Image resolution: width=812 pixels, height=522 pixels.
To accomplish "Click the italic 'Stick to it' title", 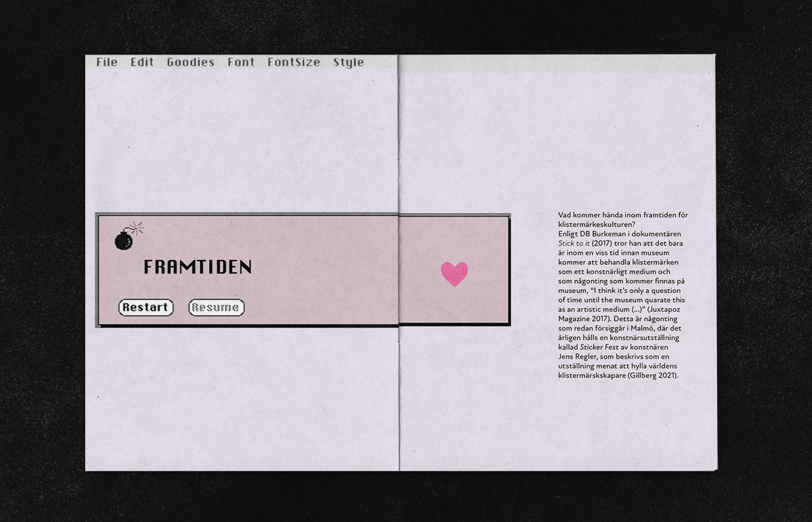I will click(x=574, y=243).
